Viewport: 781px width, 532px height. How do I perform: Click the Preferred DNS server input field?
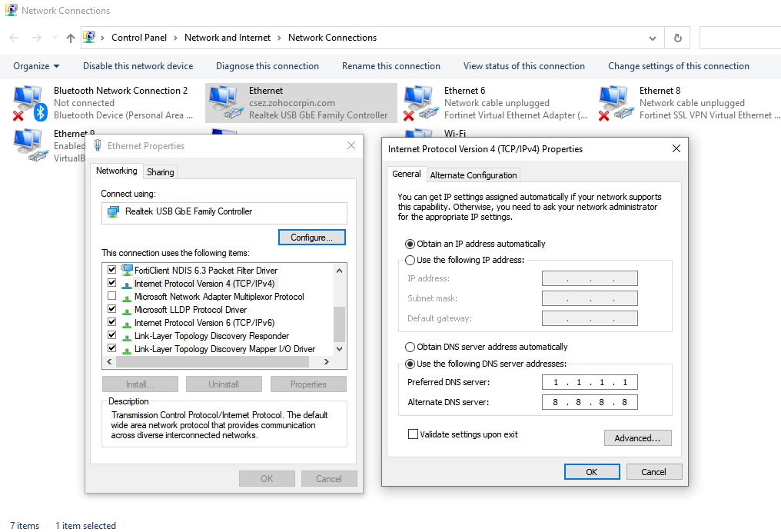[590, 382]
